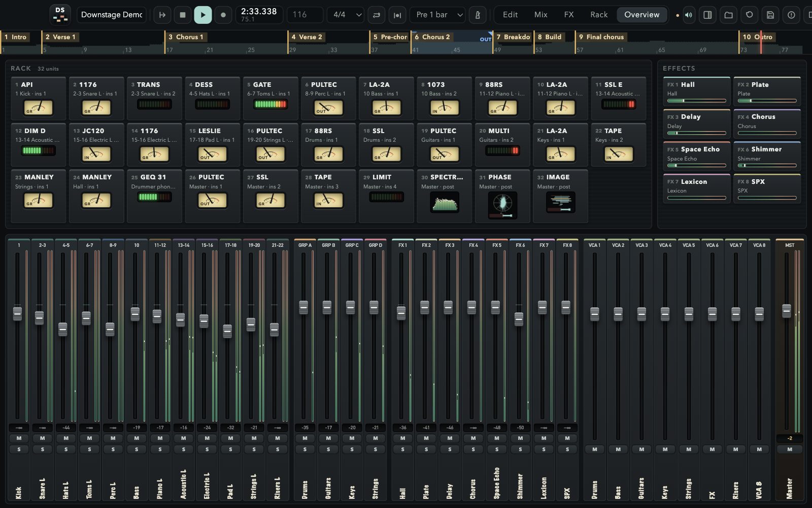Select the FX5 Space Echo effect
Viewport: 812px width, 508px height.
(697, 156)
